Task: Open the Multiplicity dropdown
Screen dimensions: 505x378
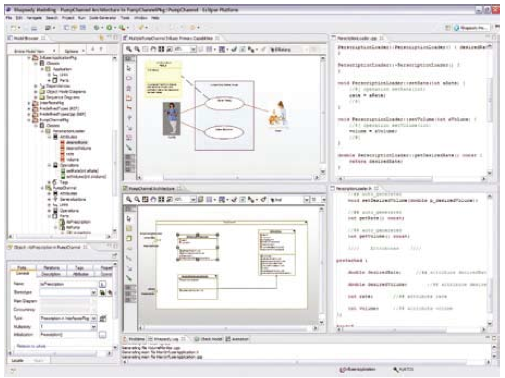Action: pos(94,327)
